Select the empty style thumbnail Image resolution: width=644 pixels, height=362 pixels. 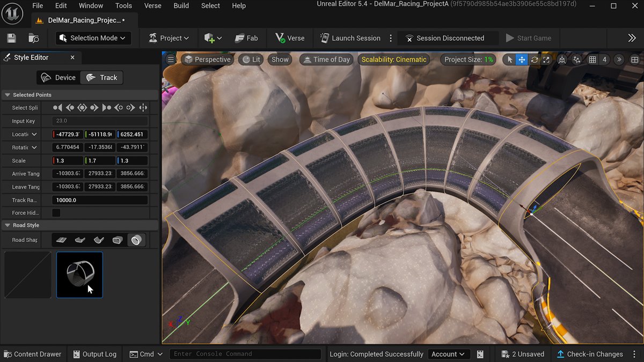pos(28,275)
